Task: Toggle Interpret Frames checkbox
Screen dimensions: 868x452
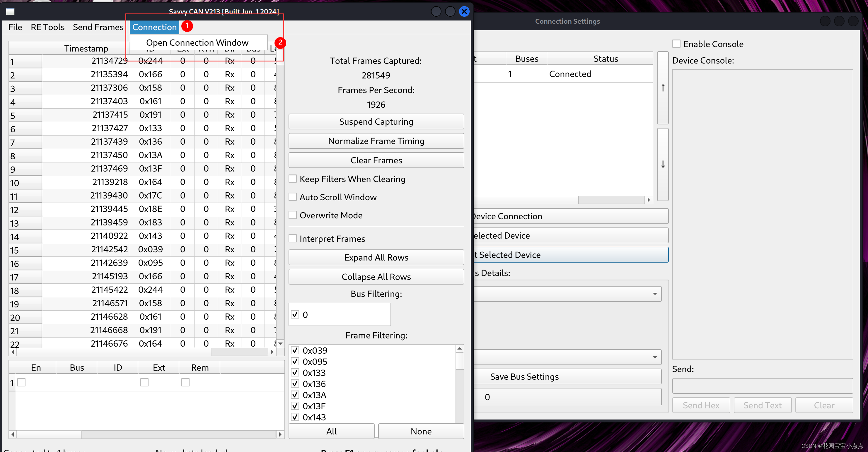Action: pos(293,239)
